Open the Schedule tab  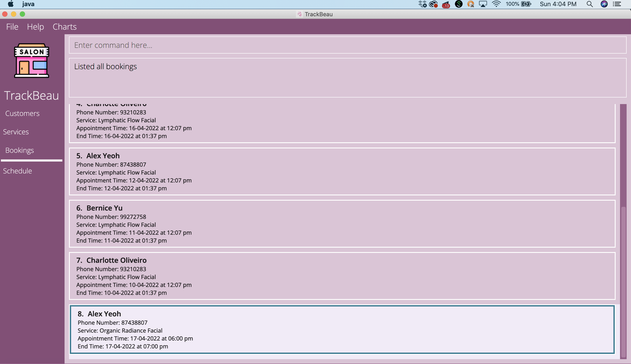(18, 171)
